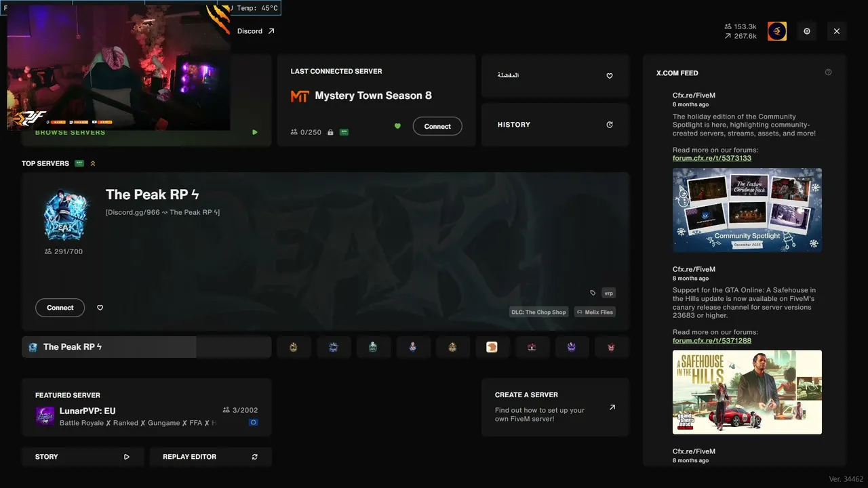The image size is (868, 488).
Task: Favorite The Peak RP with heart
Action: pos(100,308)
